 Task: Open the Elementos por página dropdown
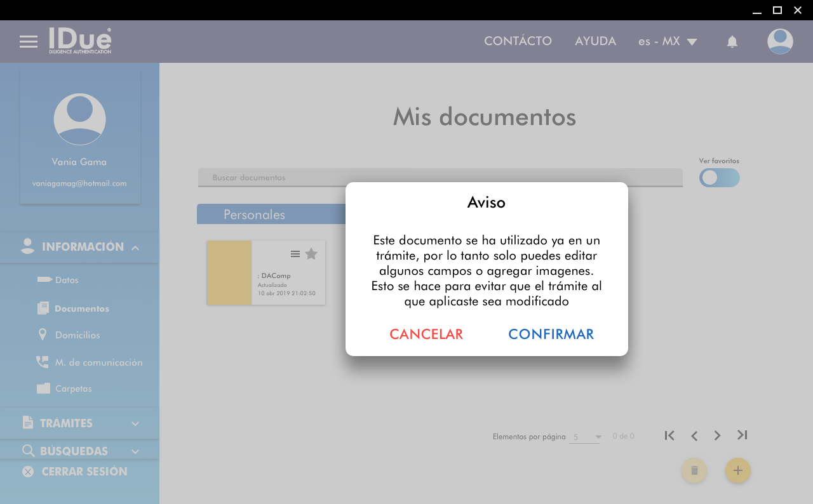point(586,437)
